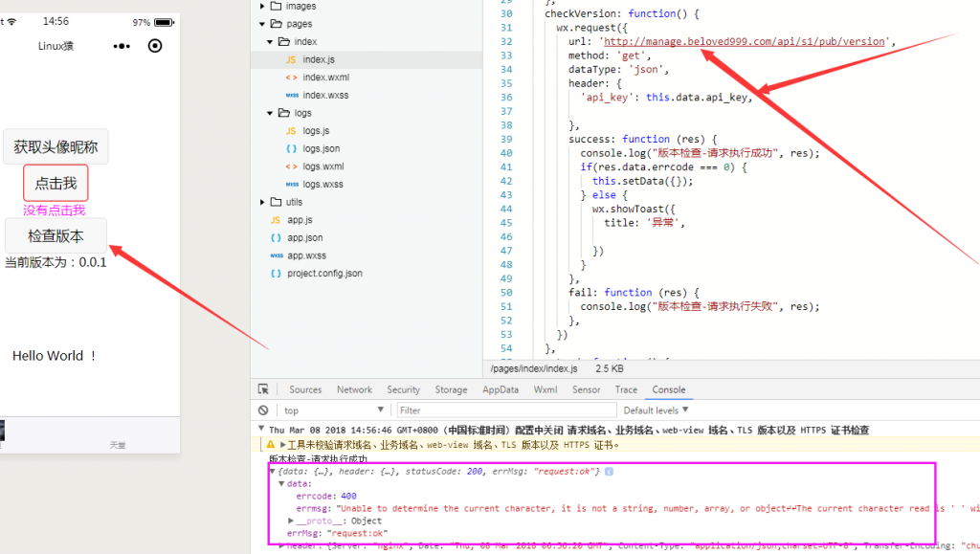Click the manage.beloved999.com URL in code
The image size is (980, 554).
click(745, 42)
